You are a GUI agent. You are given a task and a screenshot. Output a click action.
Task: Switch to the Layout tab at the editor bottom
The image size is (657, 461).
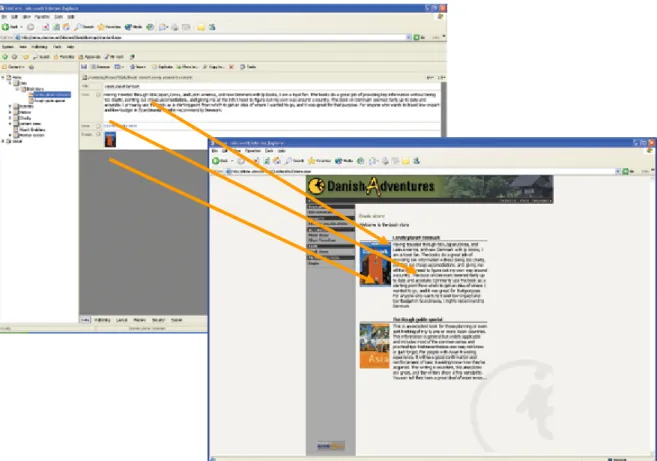click(x=122, y=320)
